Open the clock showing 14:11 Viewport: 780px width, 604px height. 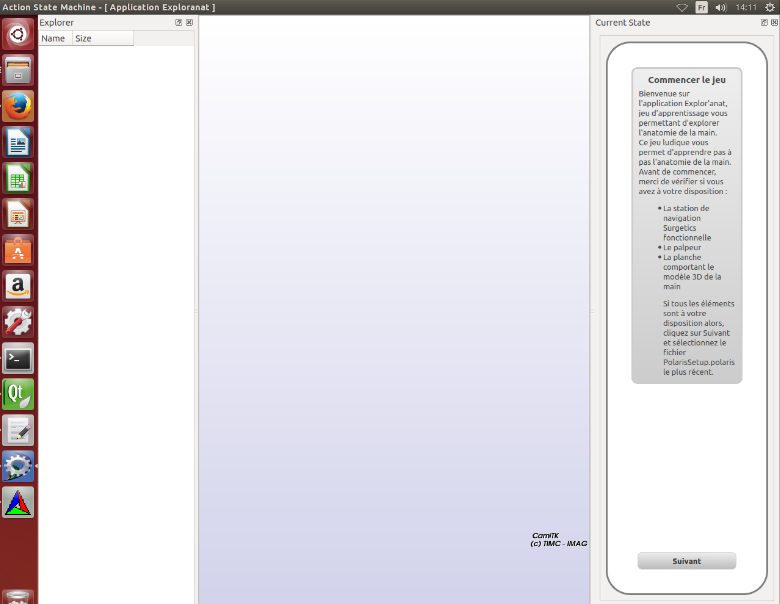coord(746,7)
